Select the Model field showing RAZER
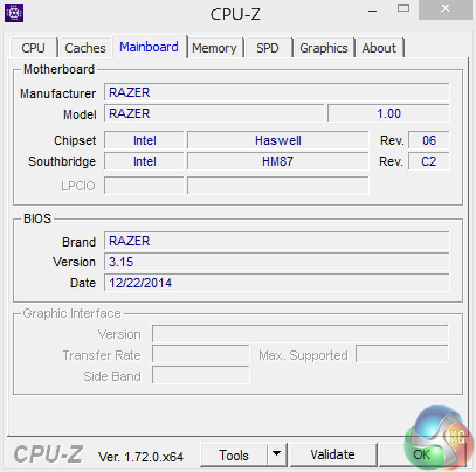Image resolution: width=476 pixels, height=472 pixels. click(214, 113)
